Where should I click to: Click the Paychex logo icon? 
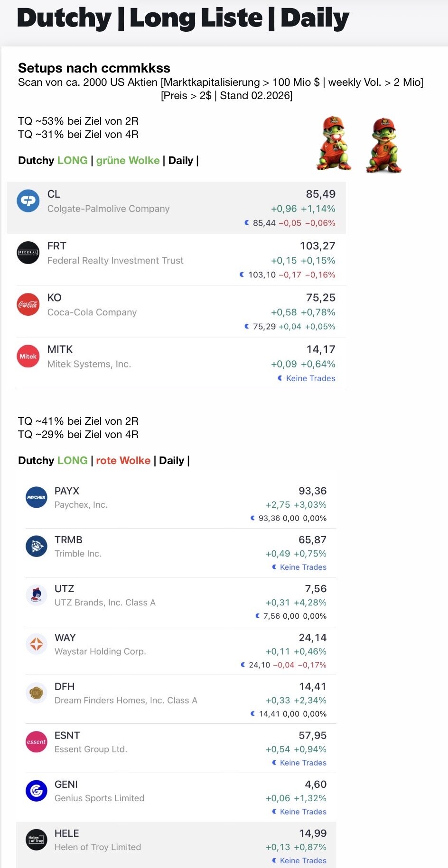37,497
